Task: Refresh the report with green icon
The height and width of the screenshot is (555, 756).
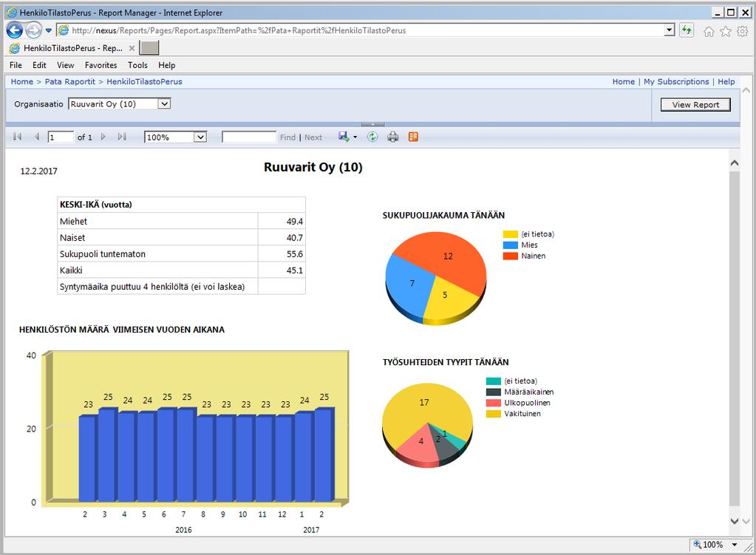Action: pyautogui.click(x=372, y=137)
